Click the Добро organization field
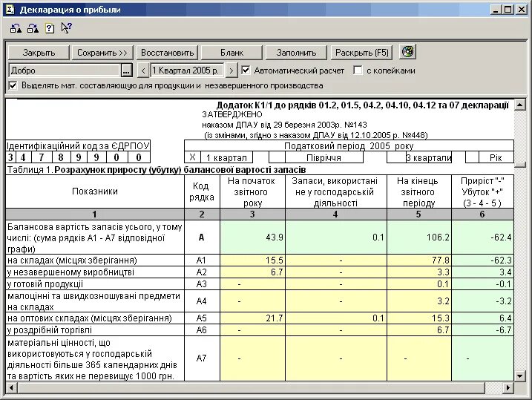The height and width of the screenshot is (400, 532). pyautogui.click(x=65, y=71)
